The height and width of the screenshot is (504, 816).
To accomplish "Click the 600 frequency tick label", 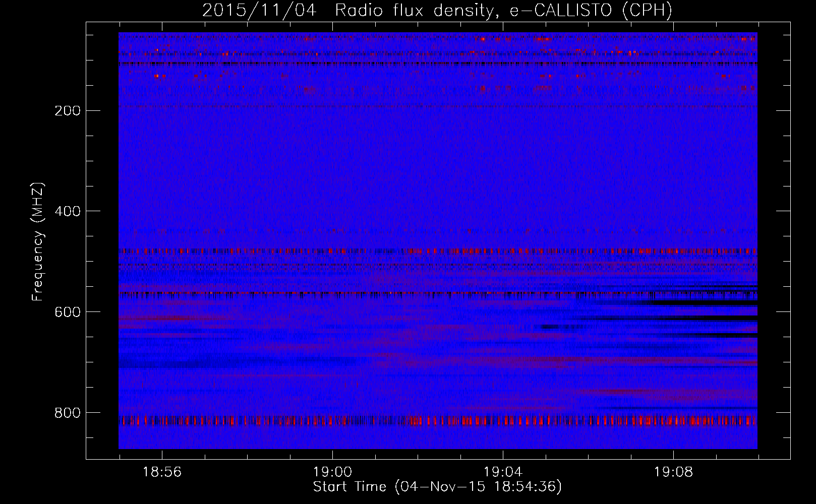I will [68, 312].
